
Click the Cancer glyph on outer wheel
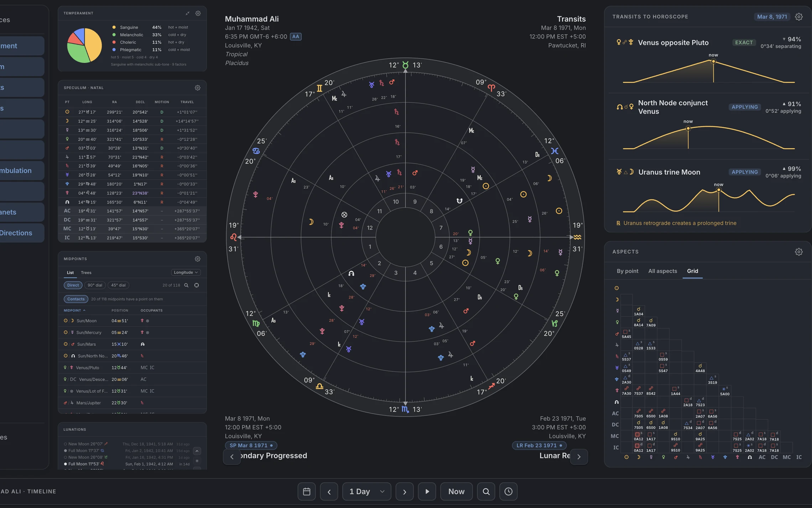(256, 151)
